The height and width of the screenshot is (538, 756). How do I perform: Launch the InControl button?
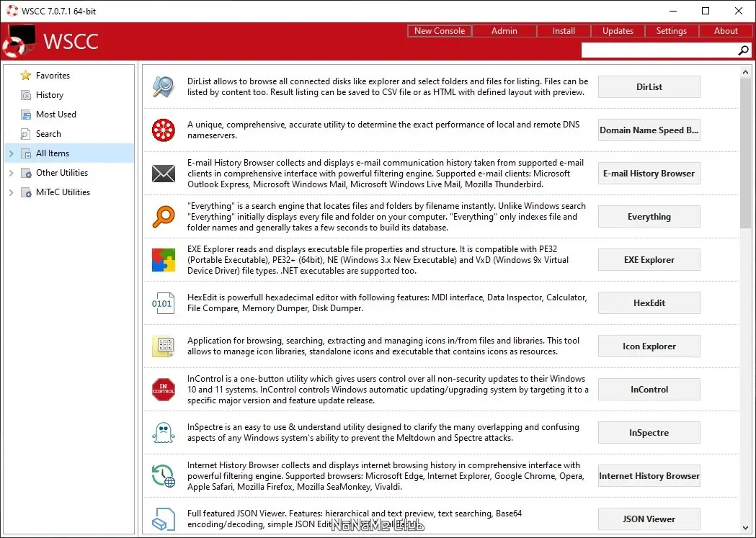649,389
